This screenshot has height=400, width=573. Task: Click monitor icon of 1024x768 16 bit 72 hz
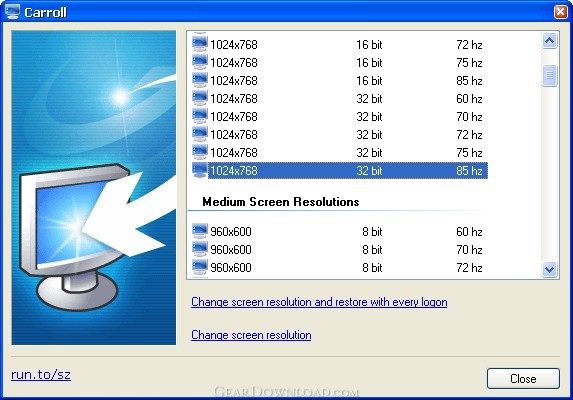pos(200,44)
